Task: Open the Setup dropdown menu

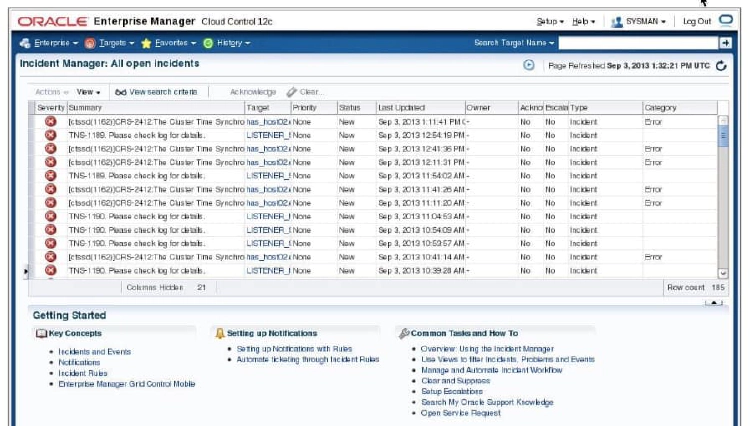Action: pos(550,22)
